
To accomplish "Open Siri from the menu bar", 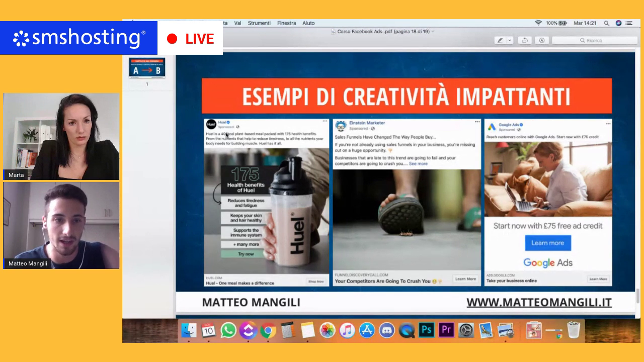I will 618,23.
